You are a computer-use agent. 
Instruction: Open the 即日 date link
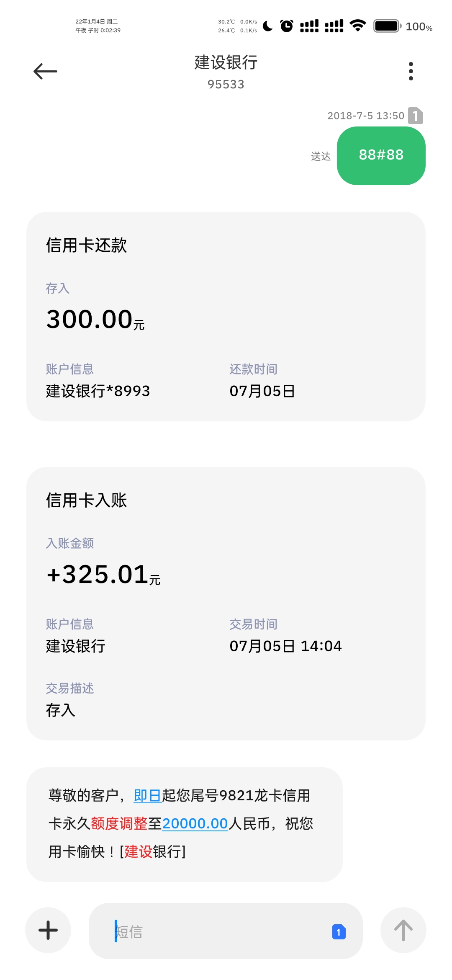click(x=147, y=795)
